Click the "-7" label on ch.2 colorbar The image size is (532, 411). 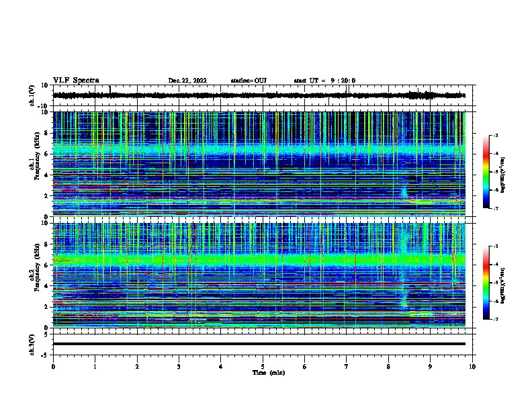tap(496, 319)
